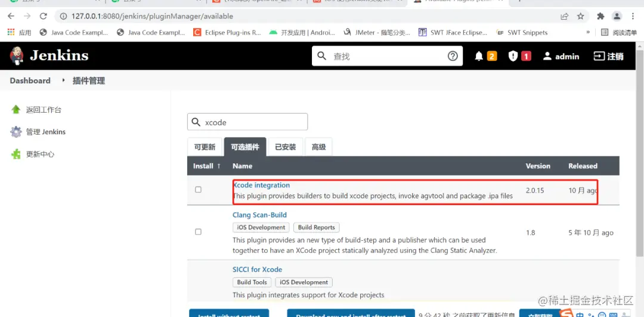Viewport: 644px width, 317px height.
Task: Open the Clang Scan-Build plugin link
Action: [259, 215]
